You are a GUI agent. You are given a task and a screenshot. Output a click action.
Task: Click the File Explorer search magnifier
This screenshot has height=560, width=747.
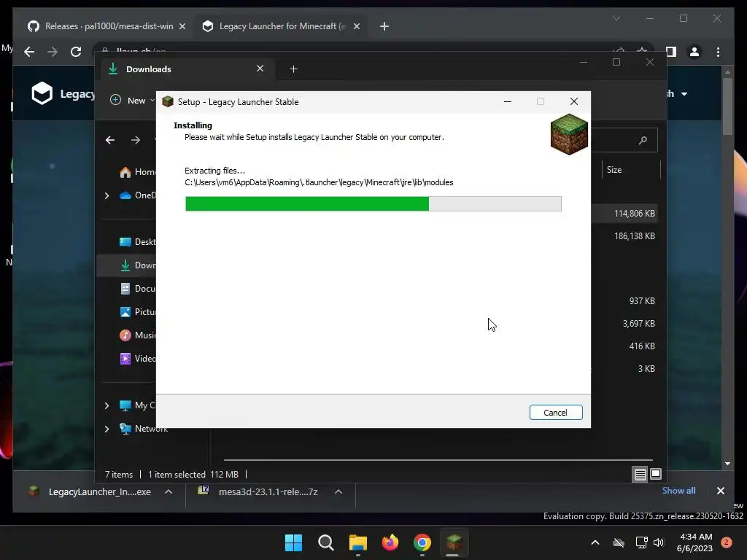click(x=643, y=140)
